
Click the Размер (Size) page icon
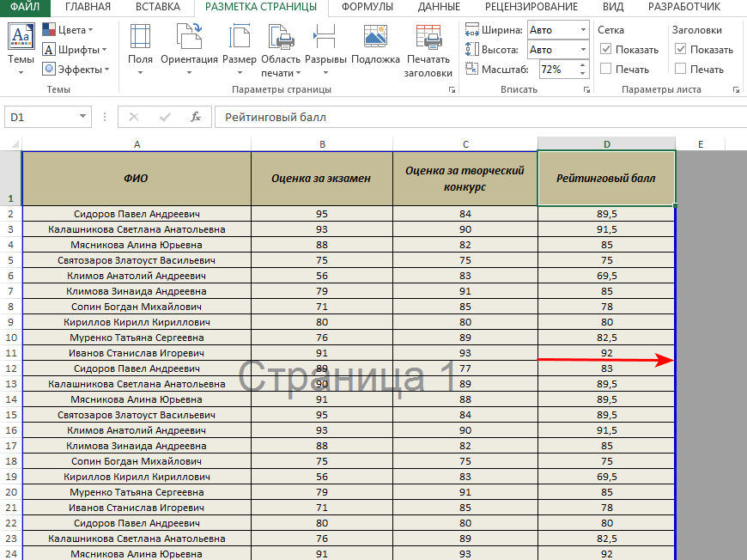(x=239, y=38)
